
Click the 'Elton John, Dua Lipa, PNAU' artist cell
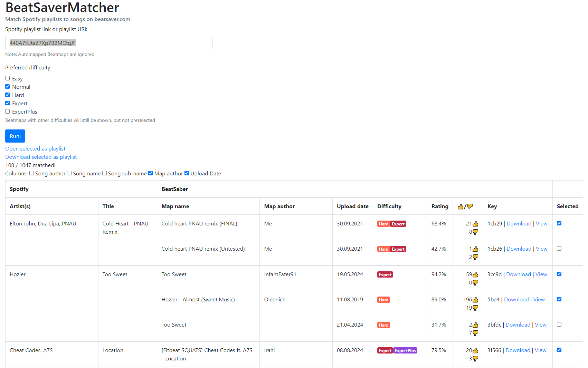[x=43, y=224]
